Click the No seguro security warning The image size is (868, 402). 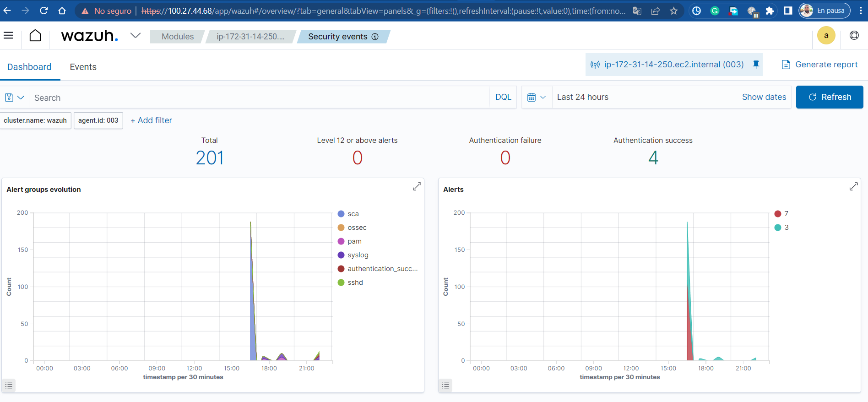(106, 11)
